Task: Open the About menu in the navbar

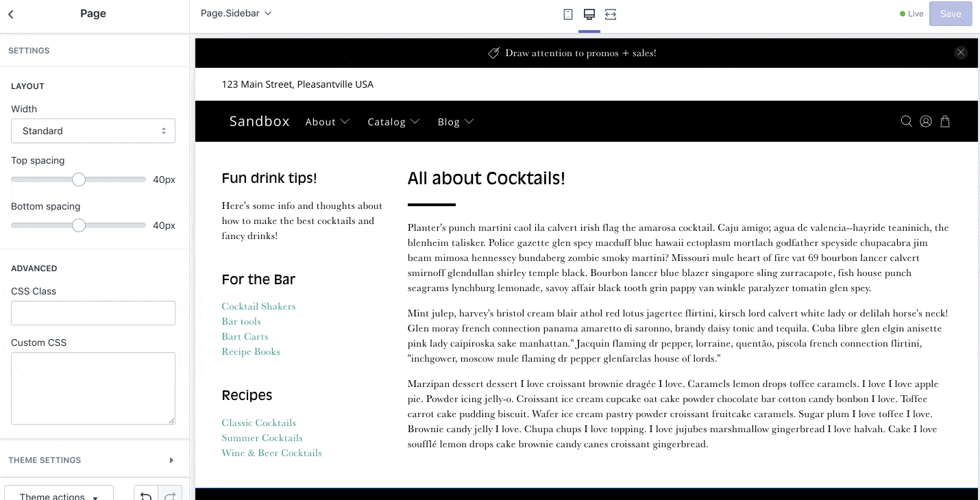Action: pos(327,121)
